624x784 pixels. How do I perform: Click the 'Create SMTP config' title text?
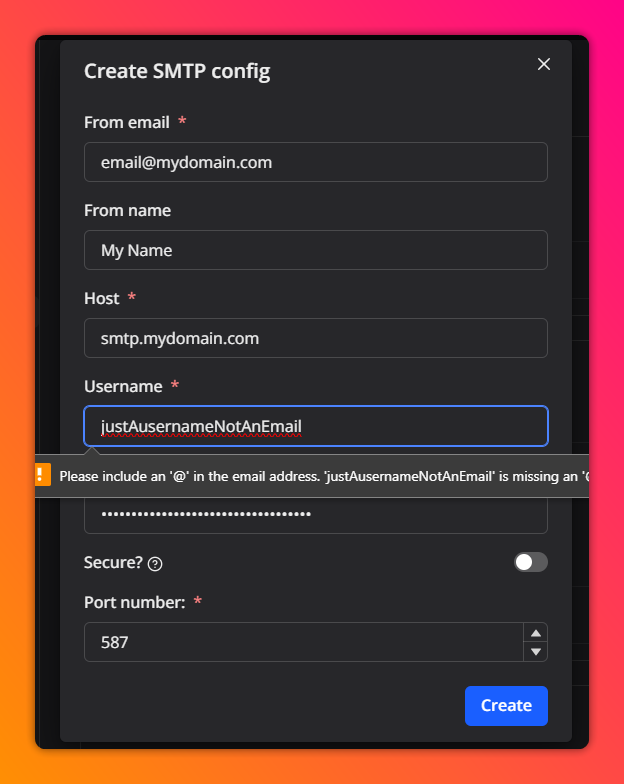click(x=177, y=72)
